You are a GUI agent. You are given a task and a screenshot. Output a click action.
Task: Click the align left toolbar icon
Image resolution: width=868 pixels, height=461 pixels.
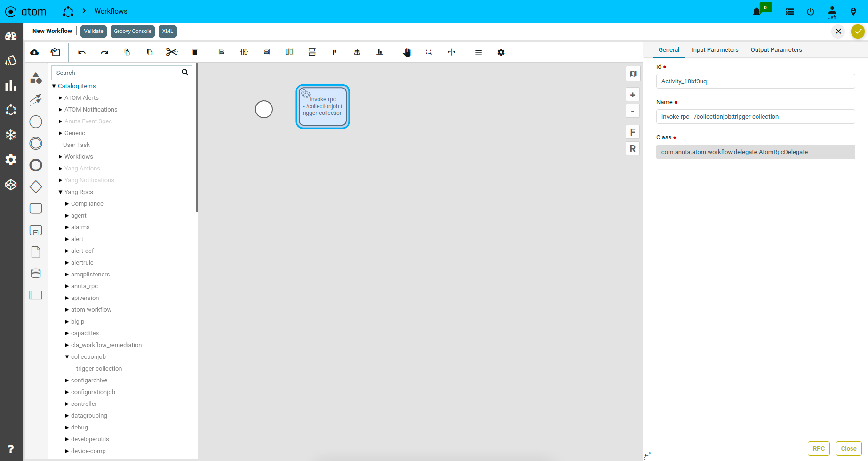(222, 52)
